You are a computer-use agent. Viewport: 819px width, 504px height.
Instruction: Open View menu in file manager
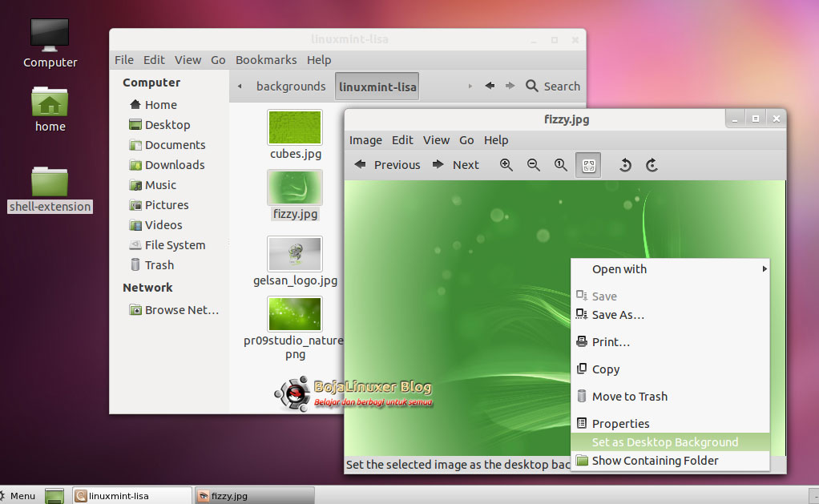click(188, 60)
